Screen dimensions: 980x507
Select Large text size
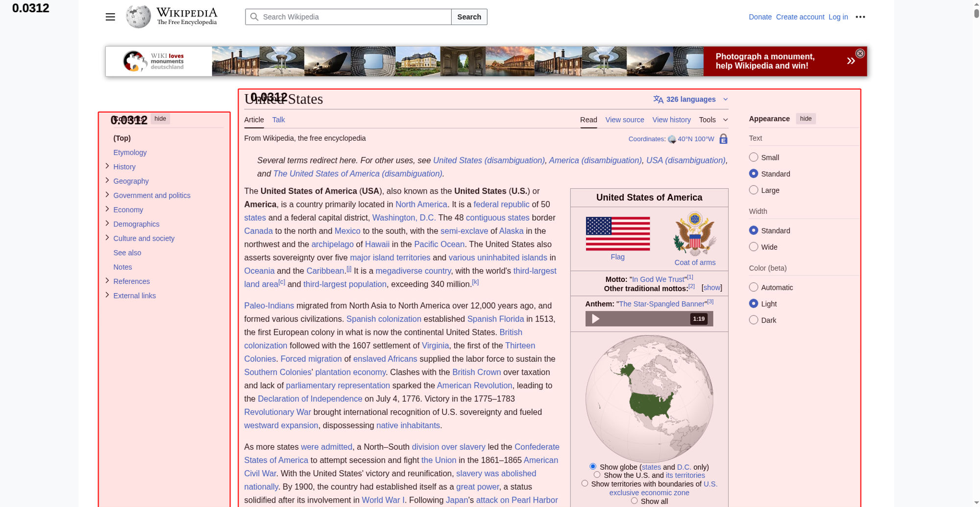[x=754, y=190]
